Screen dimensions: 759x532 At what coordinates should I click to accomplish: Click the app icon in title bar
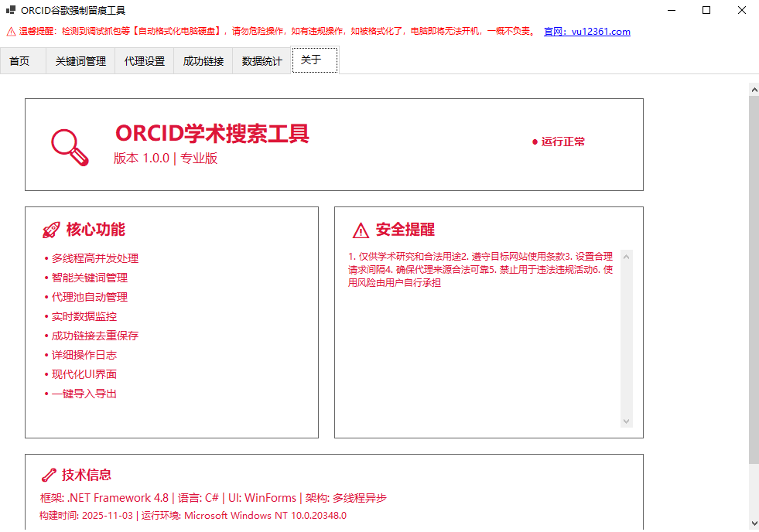(x=11, y=10)
